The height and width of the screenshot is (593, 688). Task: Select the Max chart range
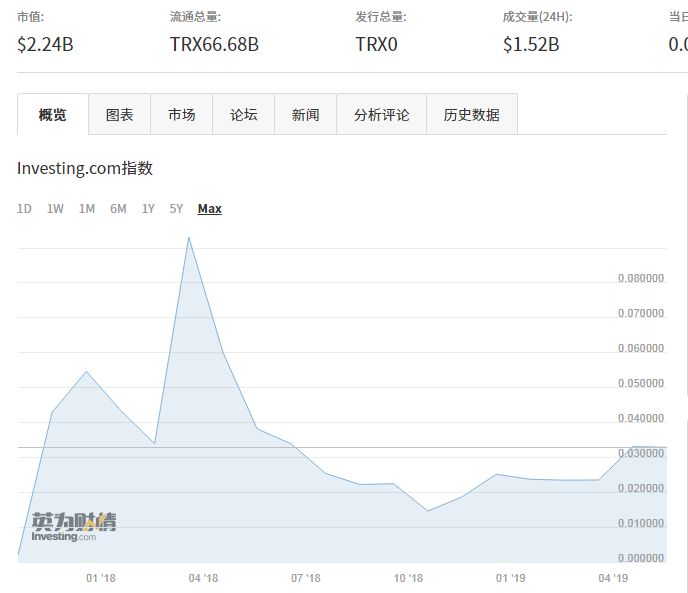pos(210,208)
